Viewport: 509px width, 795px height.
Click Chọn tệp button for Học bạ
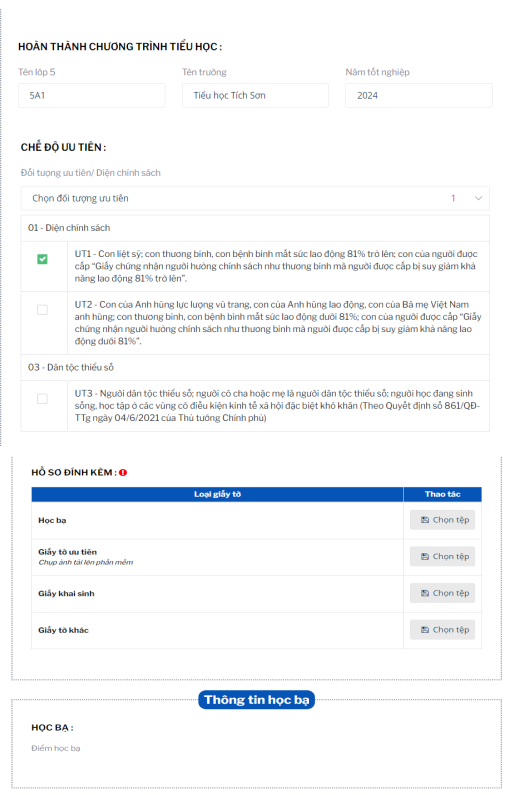click(x=443, y=520)
